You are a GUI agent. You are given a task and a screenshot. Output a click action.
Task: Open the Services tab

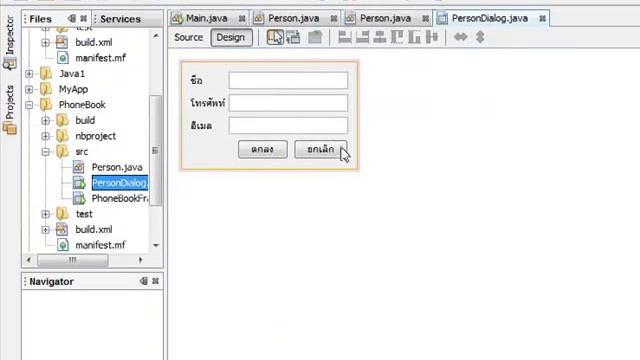(x=120, y=19)
